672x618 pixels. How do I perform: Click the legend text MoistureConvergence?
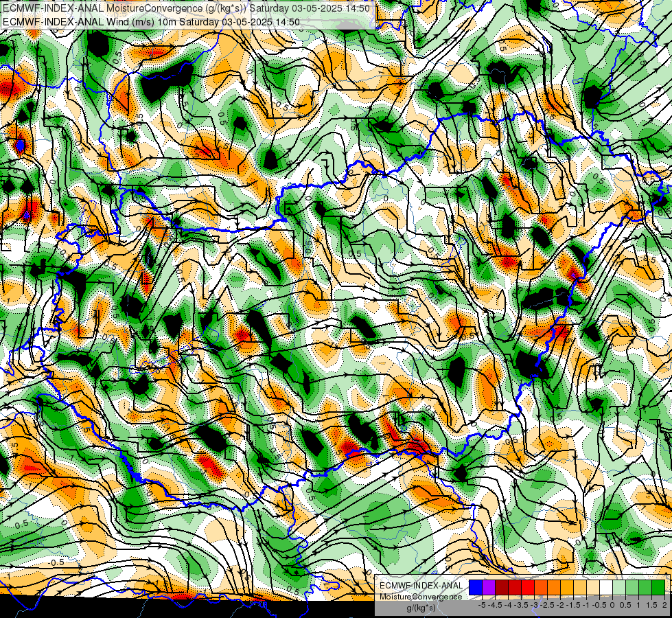point(421,597)
